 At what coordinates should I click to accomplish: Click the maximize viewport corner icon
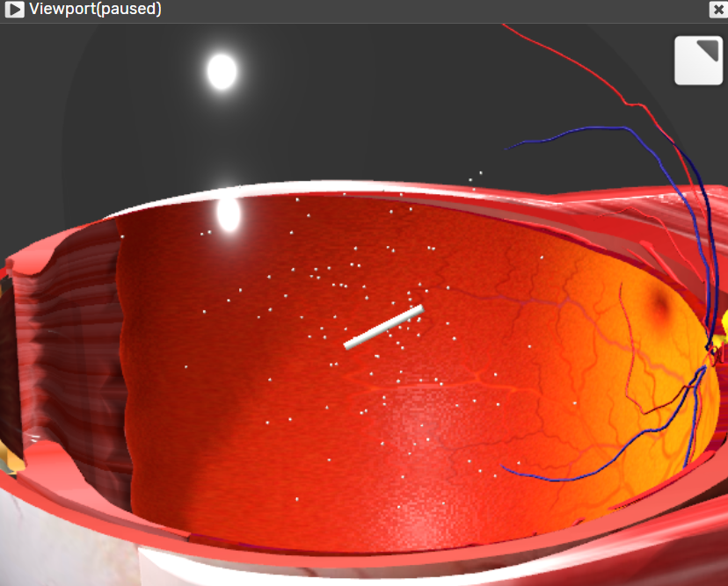tap(698, 61)
